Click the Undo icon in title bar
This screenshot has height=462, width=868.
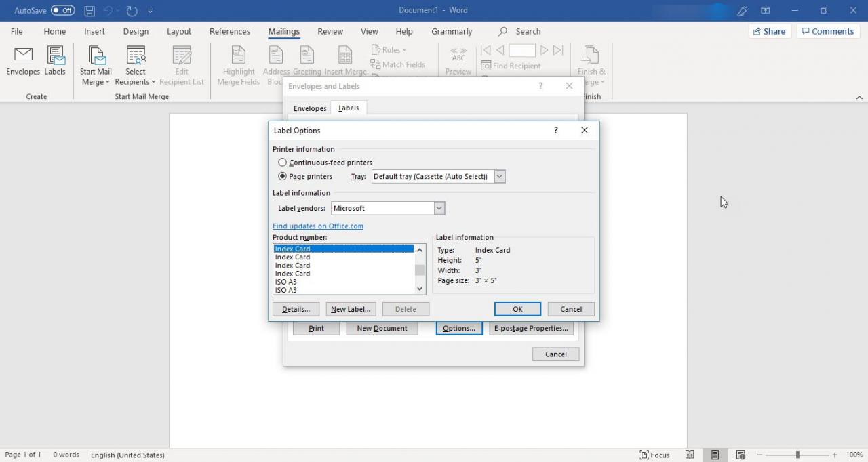(108, 11)
